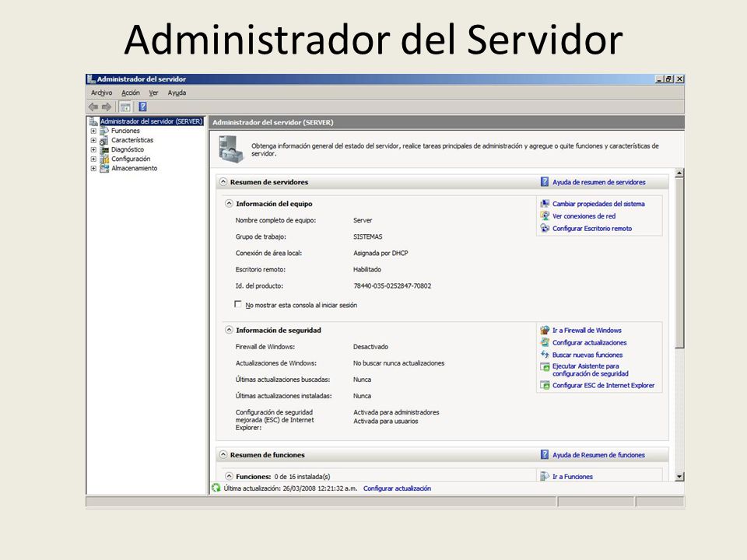This screenshot has width=747, height=560.
Task: Click Cambiar propiedades del sistema link
Action: [598, 204]
